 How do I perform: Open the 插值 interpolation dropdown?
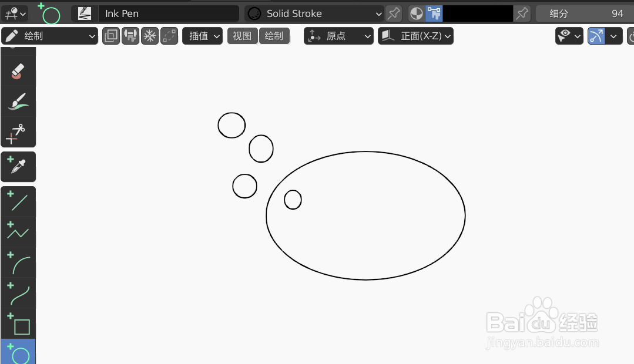[x=202, y=36]
